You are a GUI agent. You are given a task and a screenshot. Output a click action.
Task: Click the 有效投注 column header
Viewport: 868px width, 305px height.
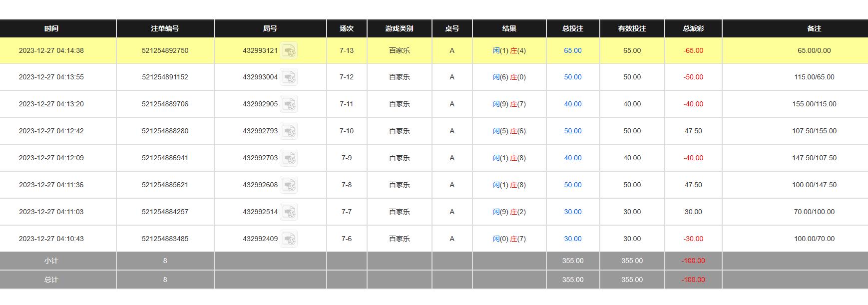(632, 28)
